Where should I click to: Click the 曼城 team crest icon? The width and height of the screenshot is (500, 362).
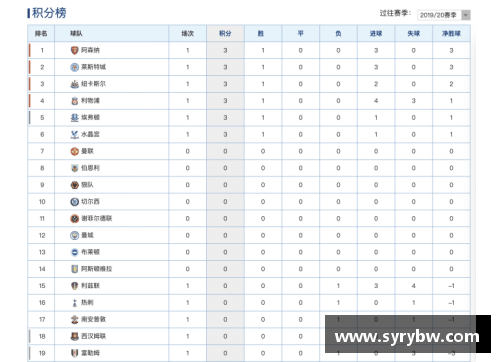point(75,235)
